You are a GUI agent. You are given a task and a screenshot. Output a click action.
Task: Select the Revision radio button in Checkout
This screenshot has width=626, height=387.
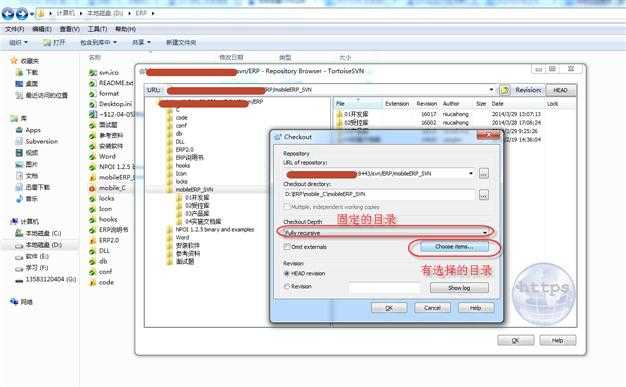click(287, 286)
